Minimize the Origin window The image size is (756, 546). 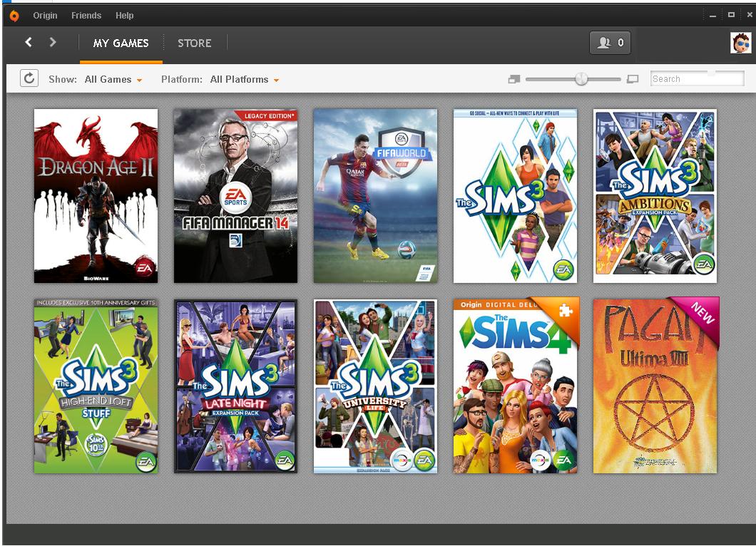click(x=712, y=16)
